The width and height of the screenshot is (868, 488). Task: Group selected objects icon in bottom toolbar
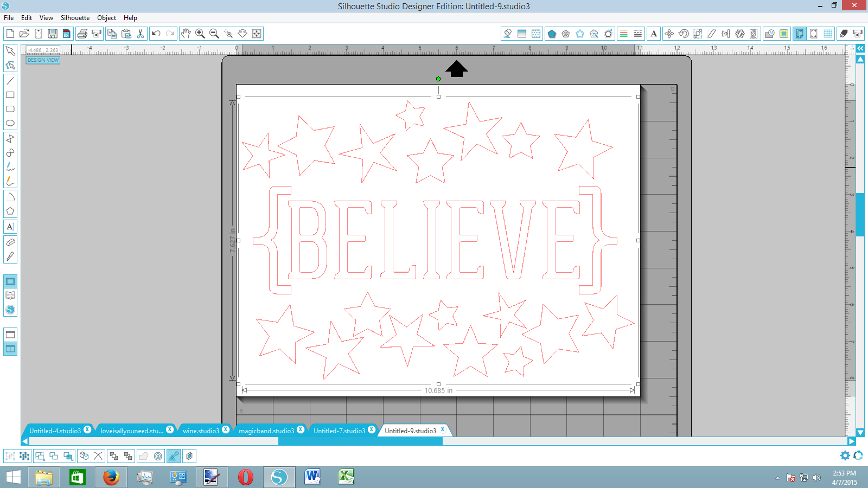click(10, 456)
